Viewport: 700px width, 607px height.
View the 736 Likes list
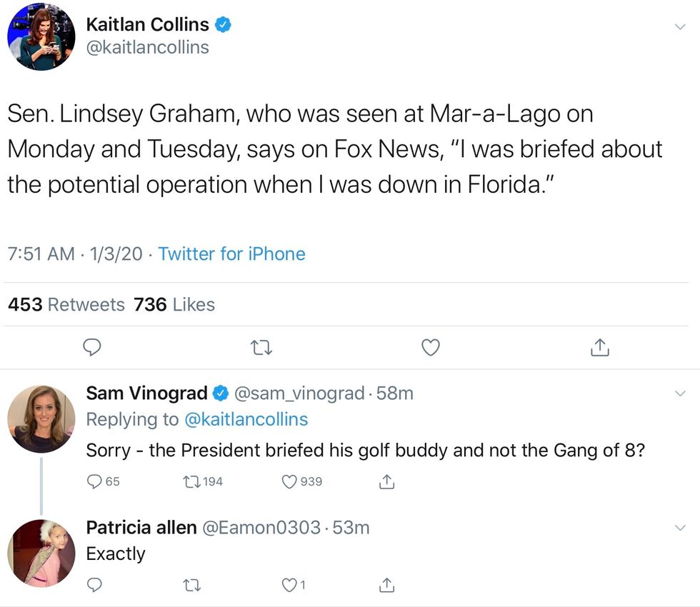click(x=174, y=305)
